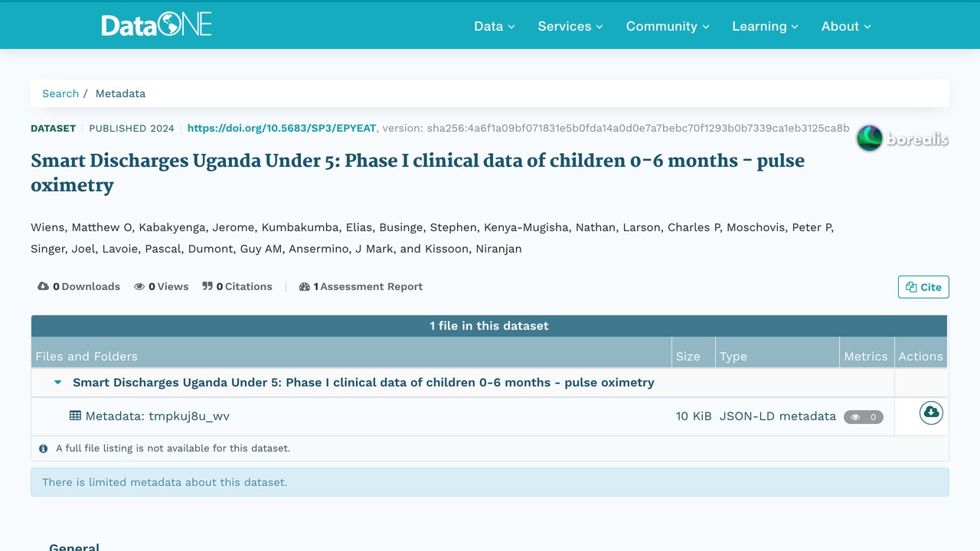
Task: Open the About dropdown menu
Action: coord(846,26)
